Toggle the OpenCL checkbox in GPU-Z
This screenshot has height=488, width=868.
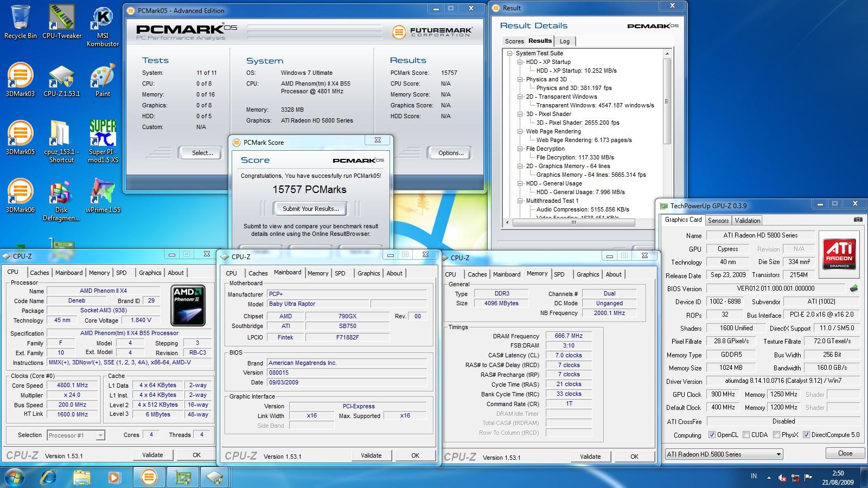click(712, 435)
